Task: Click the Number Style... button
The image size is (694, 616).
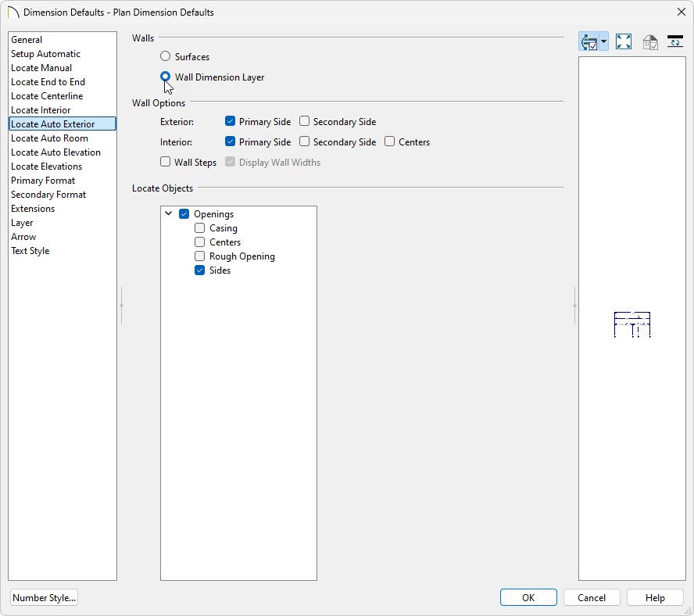Action: tap(45, 598)
